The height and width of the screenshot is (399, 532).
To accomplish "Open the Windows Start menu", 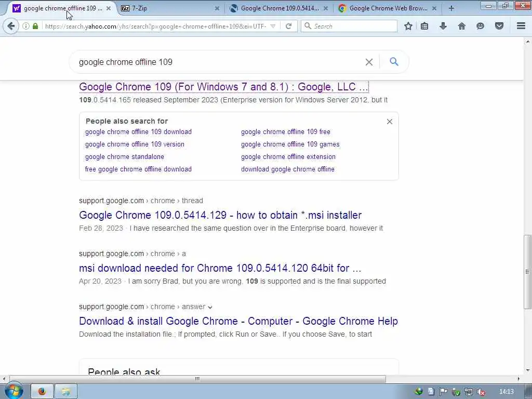I will point(14,391).
